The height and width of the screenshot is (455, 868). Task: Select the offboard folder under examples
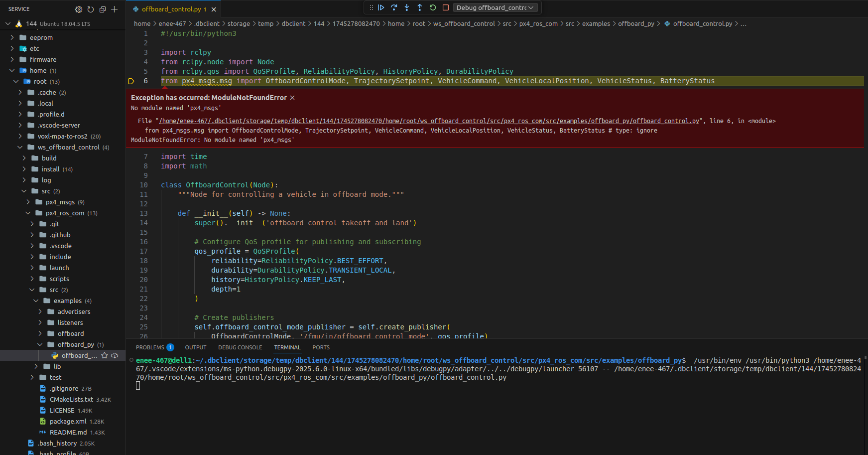pos(71,333)
